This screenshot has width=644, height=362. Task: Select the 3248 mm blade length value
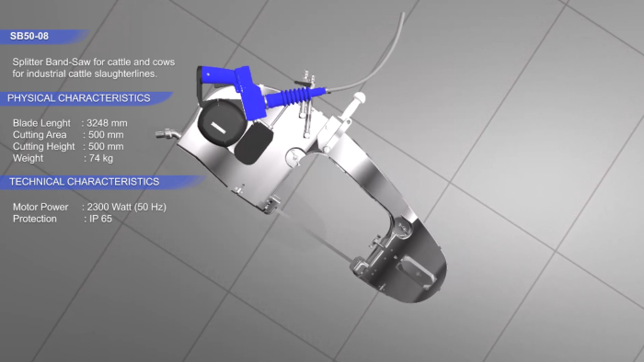107,123
